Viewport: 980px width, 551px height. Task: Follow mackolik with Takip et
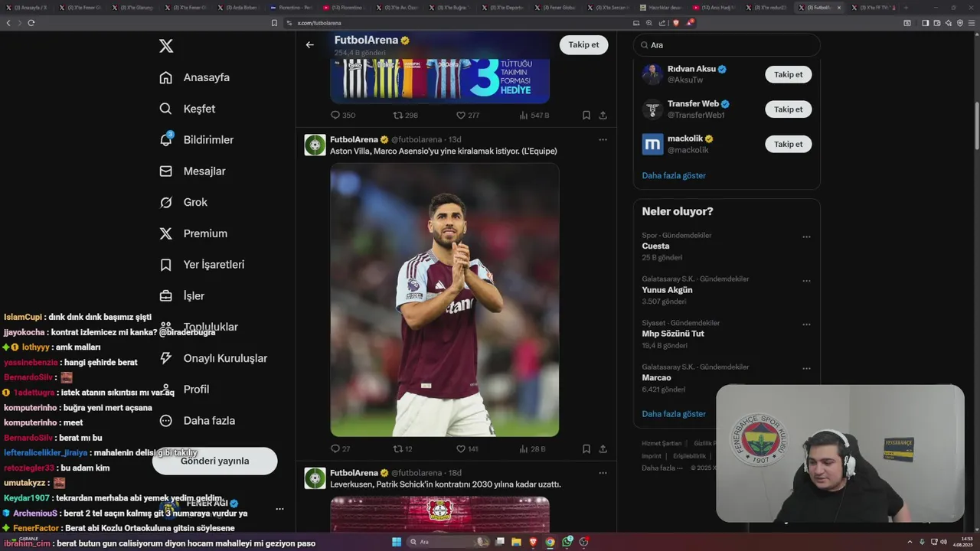(788, 144)
